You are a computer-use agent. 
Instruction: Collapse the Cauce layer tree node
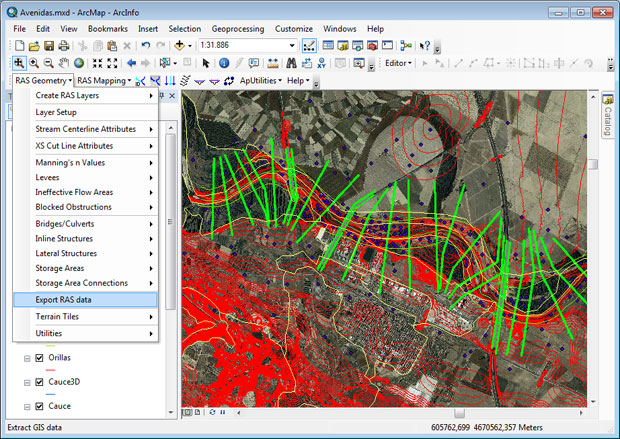[x=27, y=407]
